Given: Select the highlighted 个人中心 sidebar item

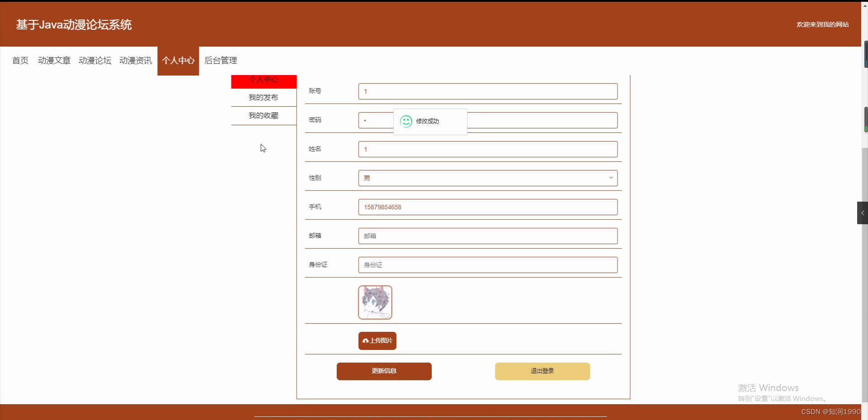Looking at the screenshot, I should (264, 80).
